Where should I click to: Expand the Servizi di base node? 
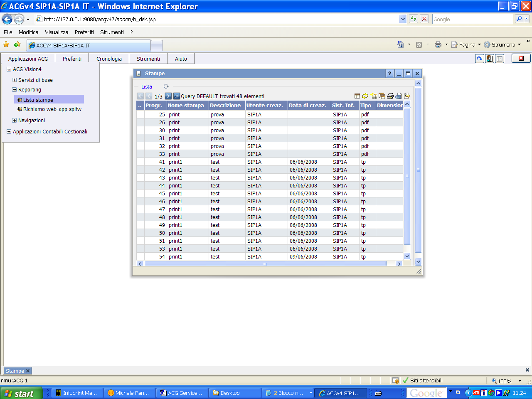[x=14, y=80]
